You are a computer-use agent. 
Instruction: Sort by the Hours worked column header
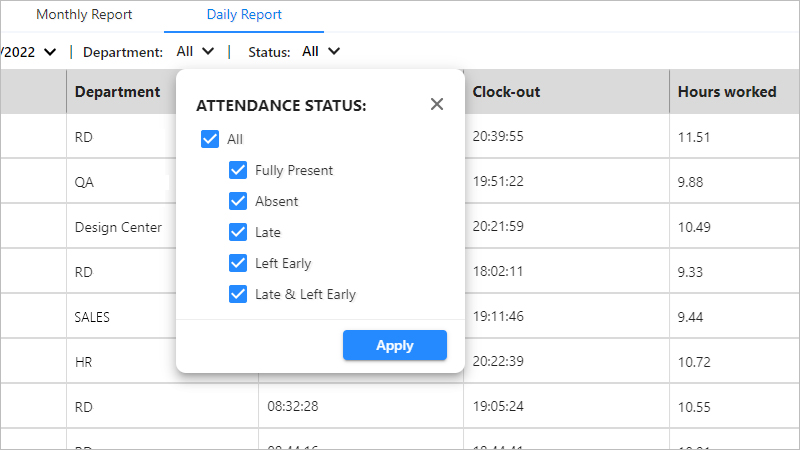tap(727, 92)
